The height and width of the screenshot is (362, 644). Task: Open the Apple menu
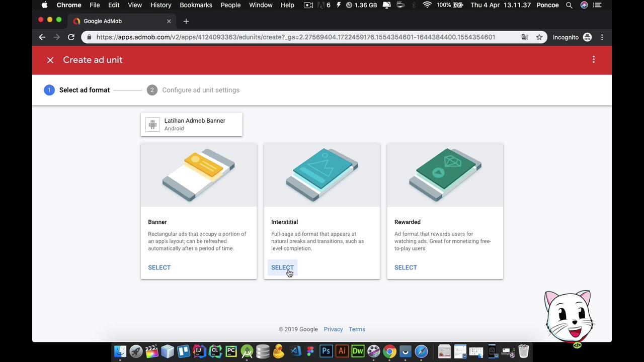(x=44, y=5)
